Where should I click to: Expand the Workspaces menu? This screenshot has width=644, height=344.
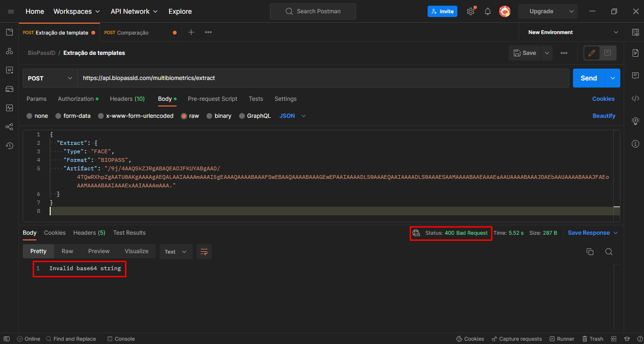(77, 11)
